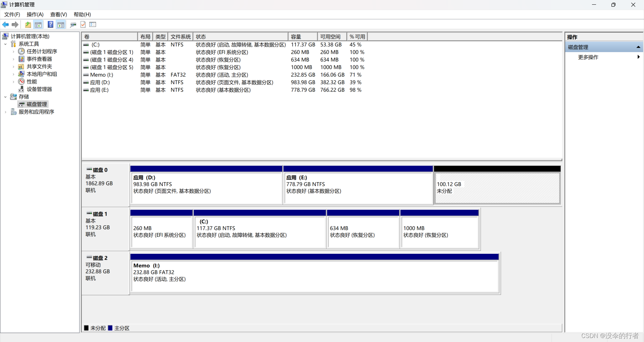Click the 存储 storage icon

tap(13, 97)
